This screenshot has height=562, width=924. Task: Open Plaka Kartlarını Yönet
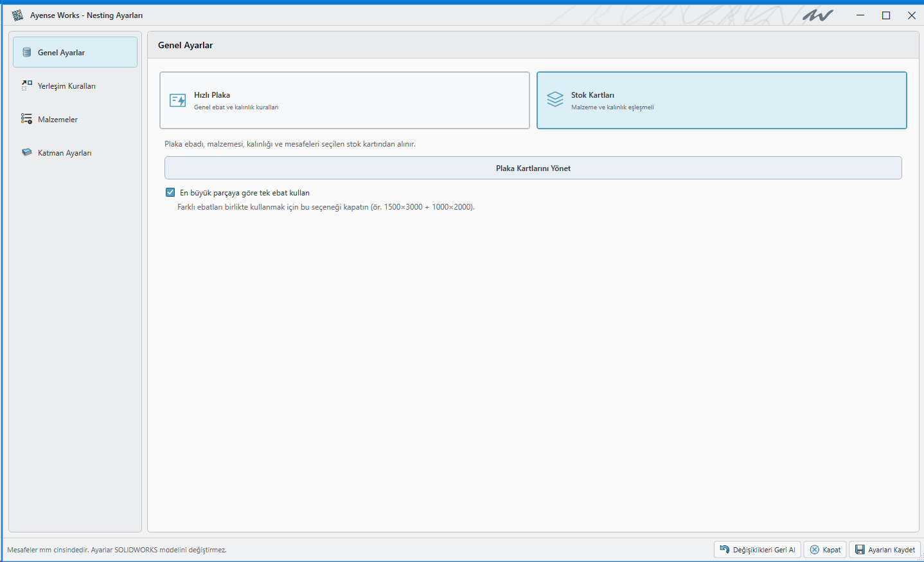pyautogui.click(x=533, y=168)
